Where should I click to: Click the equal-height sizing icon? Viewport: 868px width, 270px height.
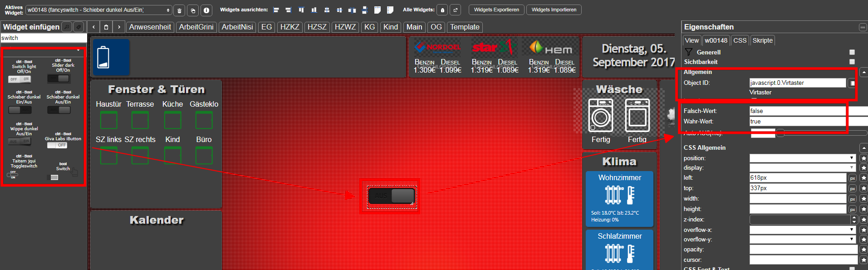point(390,10)
